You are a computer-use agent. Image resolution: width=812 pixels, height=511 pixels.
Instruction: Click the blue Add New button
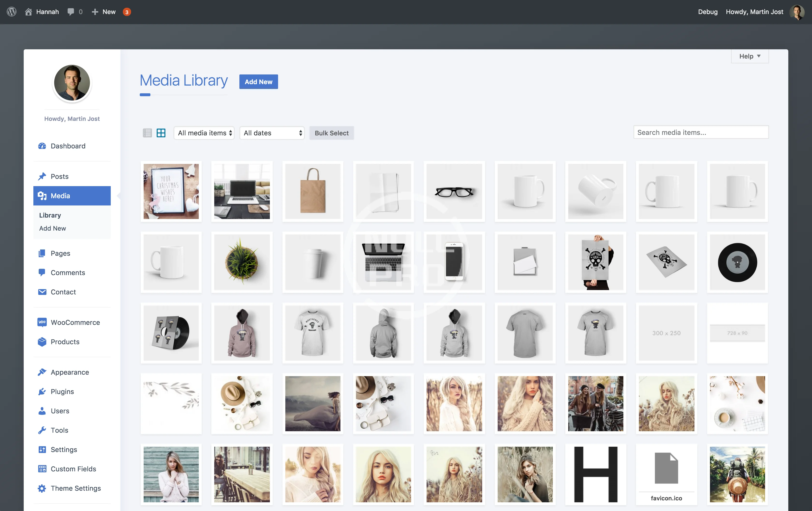[x=258, y=81]
